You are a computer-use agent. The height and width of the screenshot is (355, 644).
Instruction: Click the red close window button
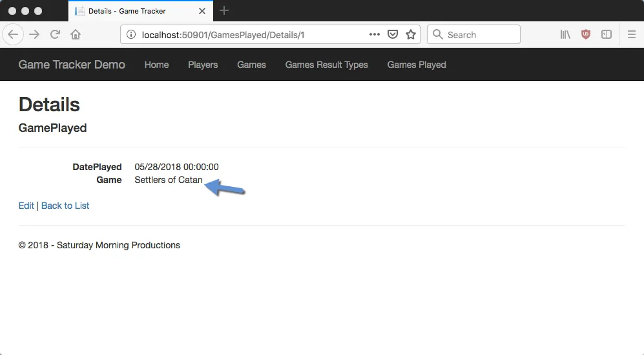12,11
